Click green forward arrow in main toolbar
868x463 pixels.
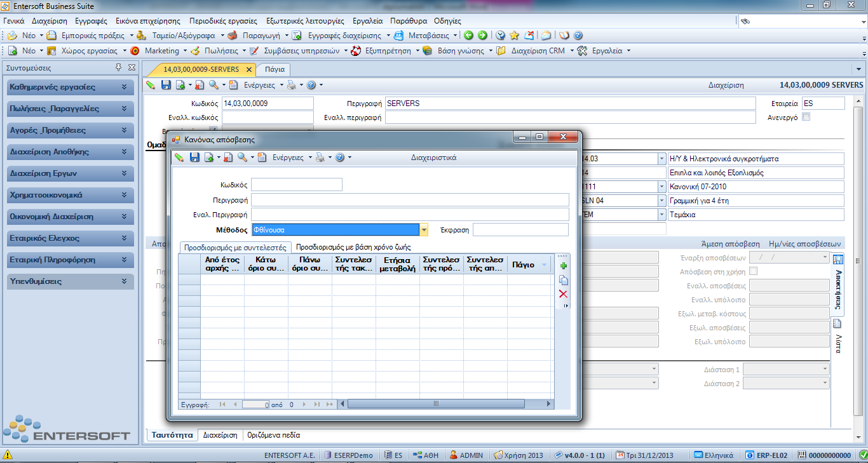482,36
